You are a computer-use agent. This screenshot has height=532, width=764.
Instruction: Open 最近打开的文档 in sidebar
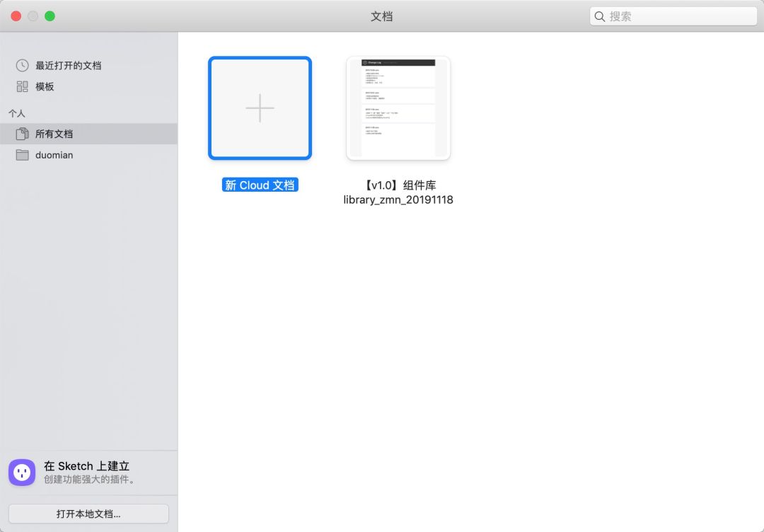pyautogui.click(x=88, y=65)
